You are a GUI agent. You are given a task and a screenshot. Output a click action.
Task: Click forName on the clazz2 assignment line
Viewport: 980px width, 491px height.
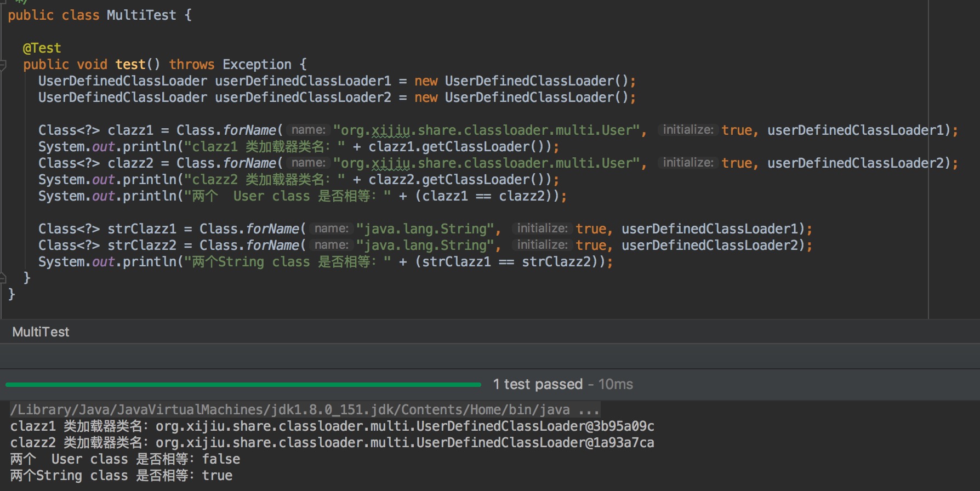[x=249, y=163]
